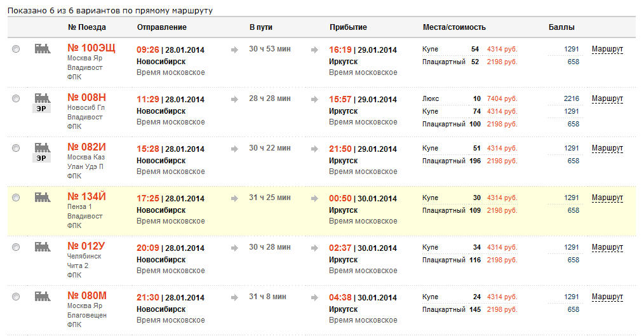The height and width of the screenshot is (336, 644).
Task: Click the locomotive icon for train 080М
Action: (43, 296)
